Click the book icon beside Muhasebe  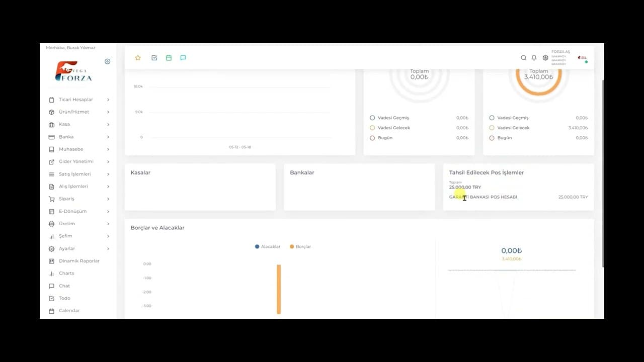51,149
